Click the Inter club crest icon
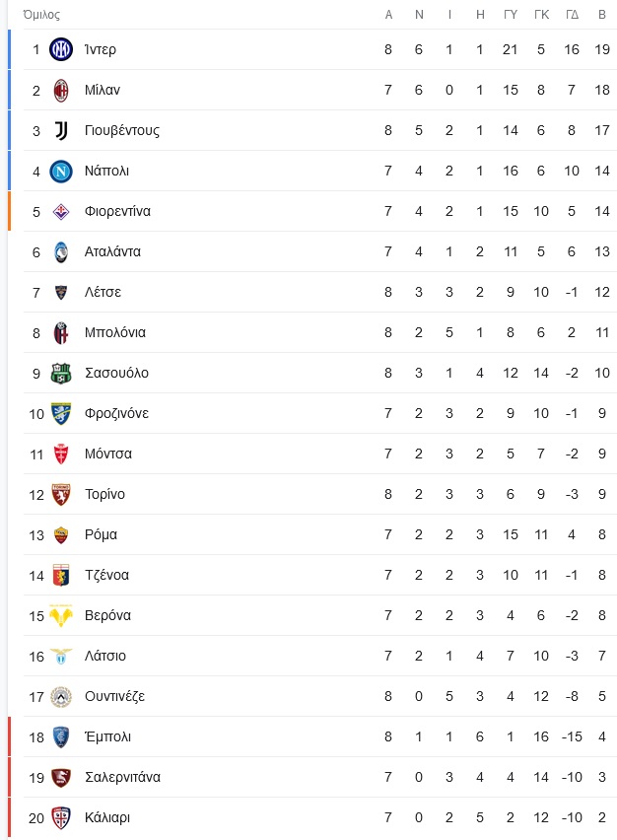Image resolution: width=617 pixels, height=840 pixels. [x=61, y=49]
